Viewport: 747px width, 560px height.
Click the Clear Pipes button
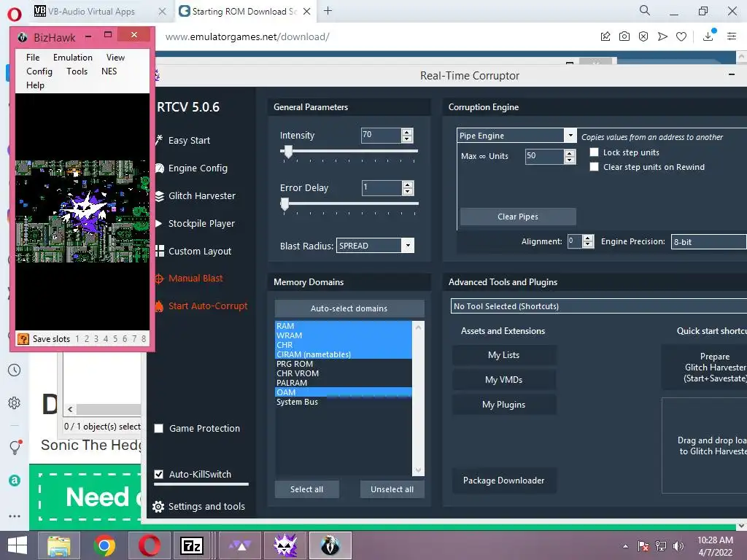tap(518, 217)
